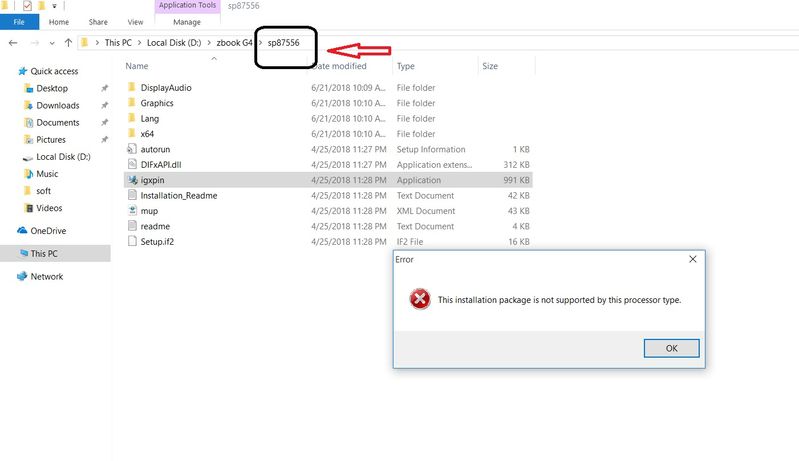The height and width of the screenshot is (461, 799).
Task: Click the mup XML Document type cell
Action: [x=426, y=211]
